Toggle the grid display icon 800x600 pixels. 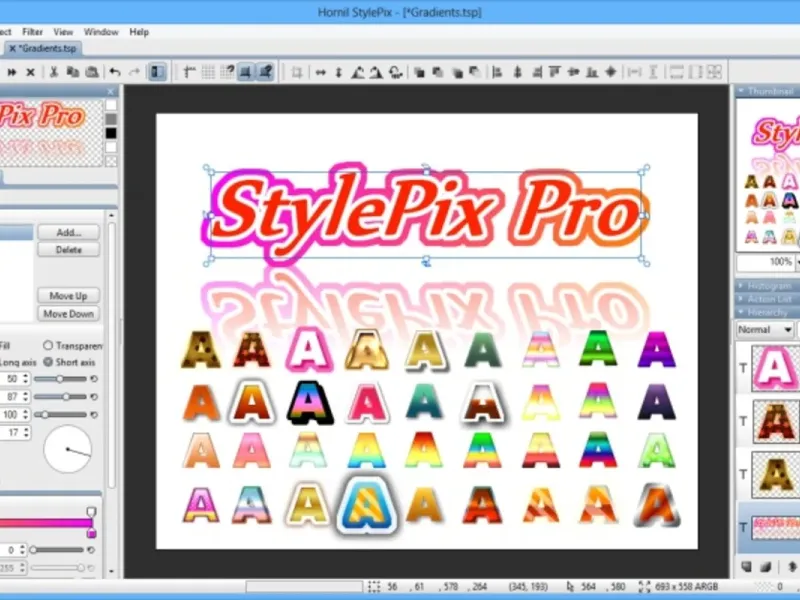pyautogui.click(x=208, y=72)
